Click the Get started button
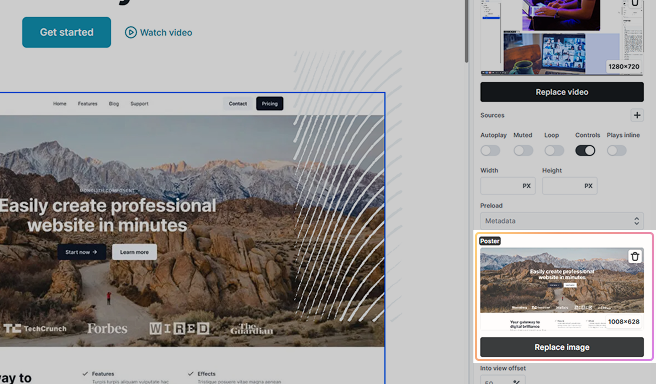 (67, 32)
